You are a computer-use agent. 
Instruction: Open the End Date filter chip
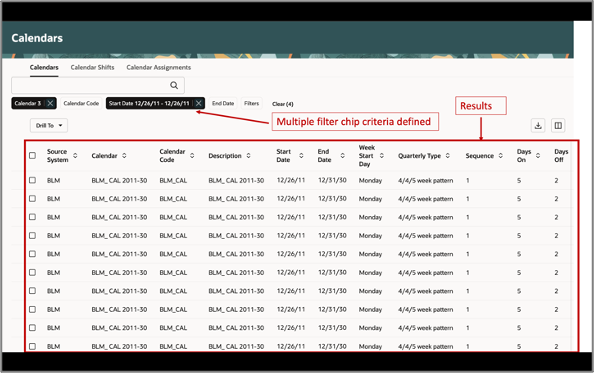point(223,103)
